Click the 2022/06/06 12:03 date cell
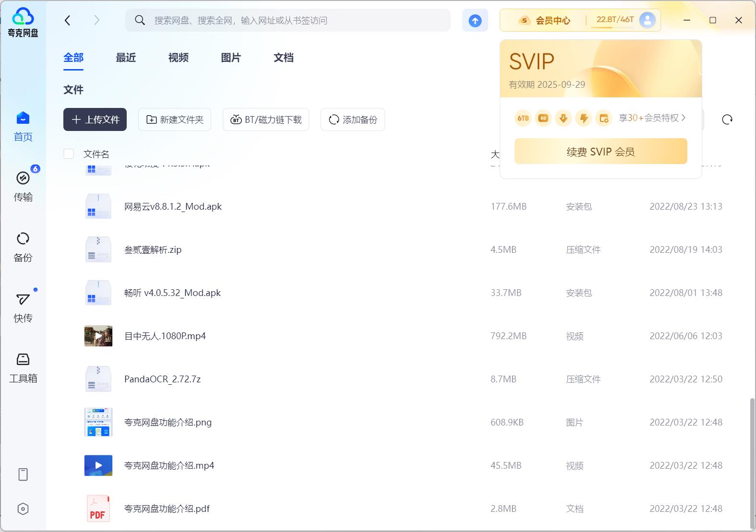The width and height of the screenshot is (756, 532). [x=685, y=336]
